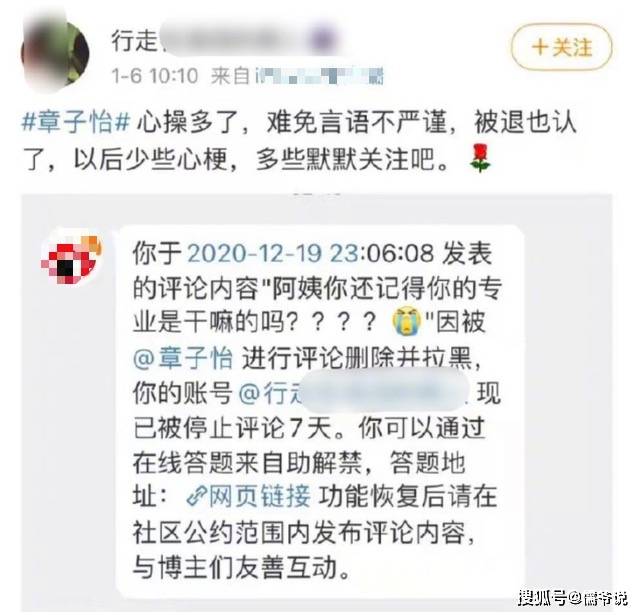The width and height of the screenshot is (642, 615).
Task: Tap the Weibo system notification avatar
Action: 70,258
